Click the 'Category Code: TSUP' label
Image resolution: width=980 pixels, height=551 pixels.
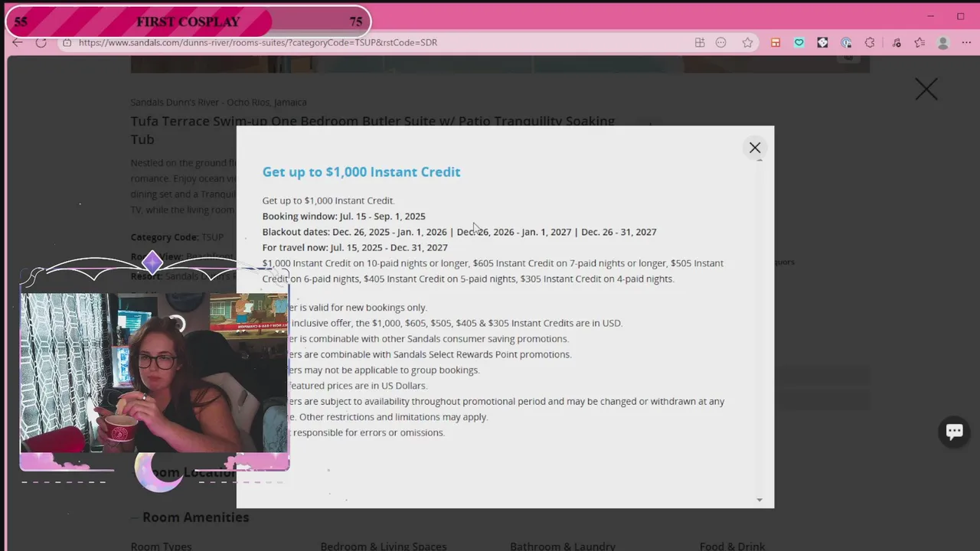tap(177, 238)
